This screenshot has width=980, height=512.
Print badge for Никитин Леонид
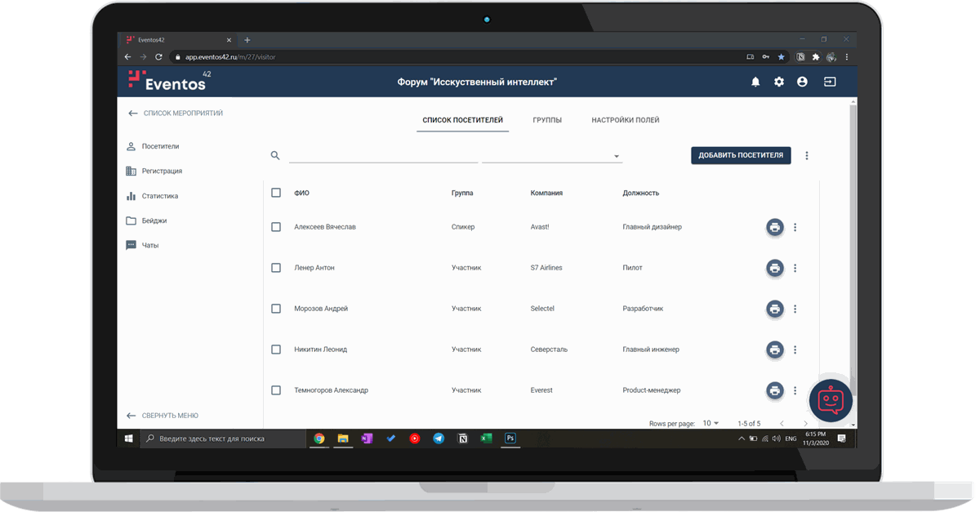point(774,349)
